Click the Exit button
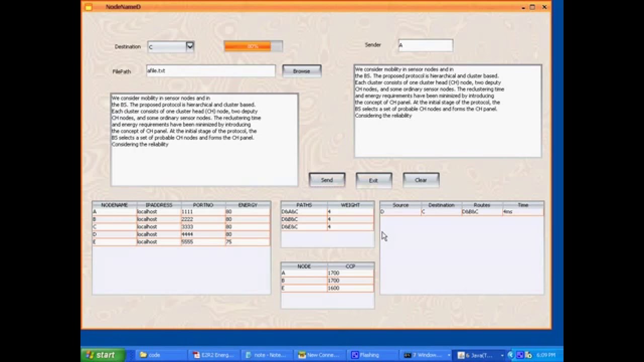Image resolution: width=644 pixels, height=362 pixels. pos(373,180)
